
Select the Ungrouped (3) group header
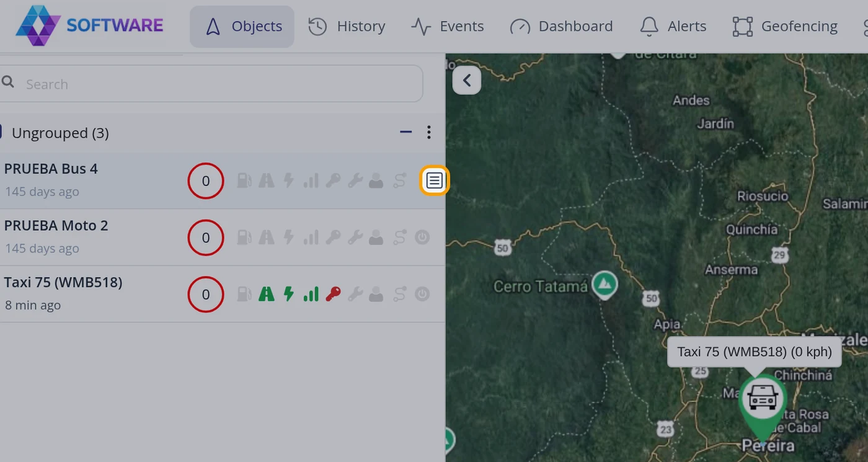[223, 133]
